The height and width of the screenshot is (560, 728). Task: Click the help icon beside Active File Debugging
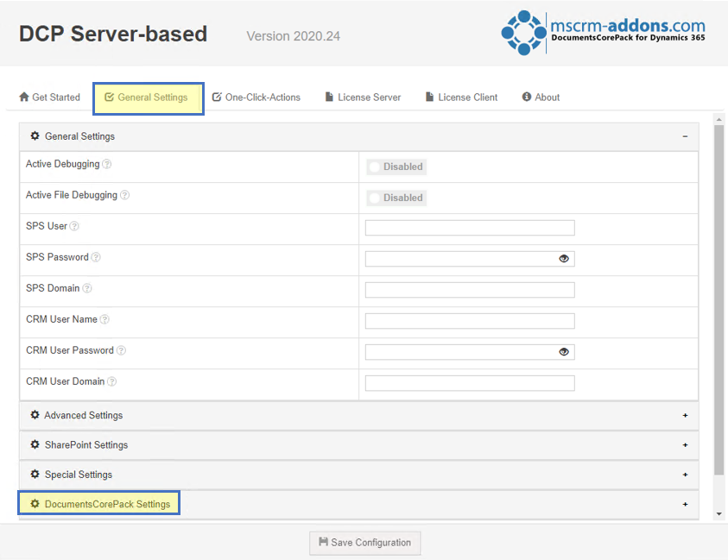coord(125,195)
